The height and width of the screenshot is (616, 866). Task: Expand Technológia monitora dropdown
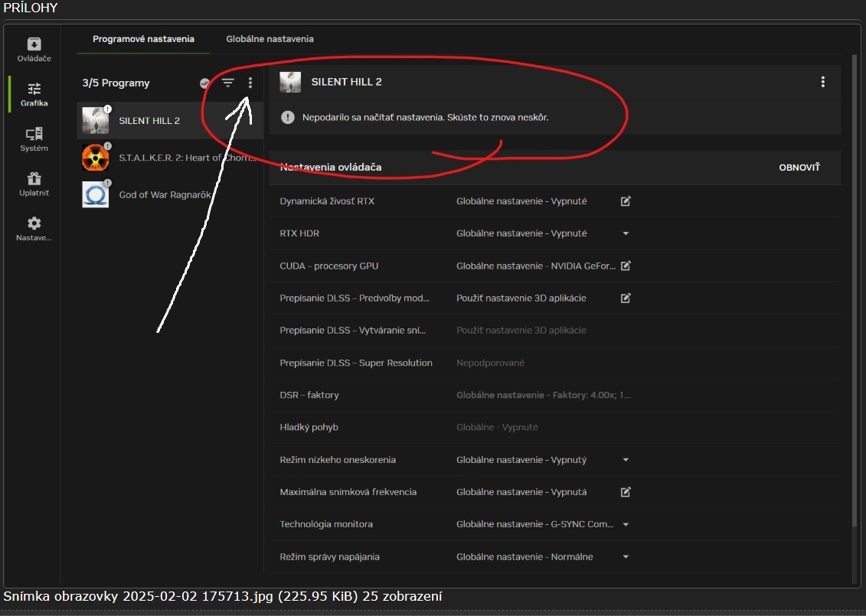tap(626, 524)
